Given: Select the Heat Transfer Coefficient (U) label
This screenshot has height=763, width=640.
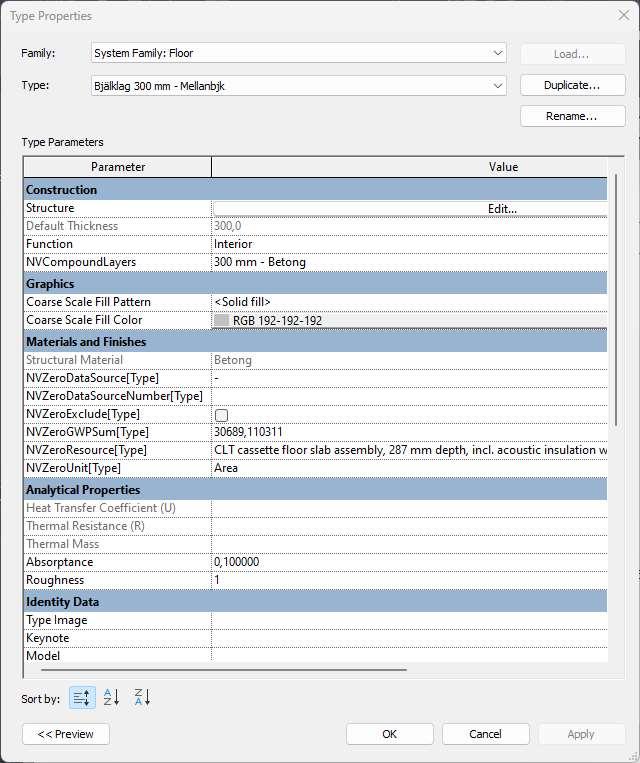Looking at the screenshot, I should click(101, 508).
